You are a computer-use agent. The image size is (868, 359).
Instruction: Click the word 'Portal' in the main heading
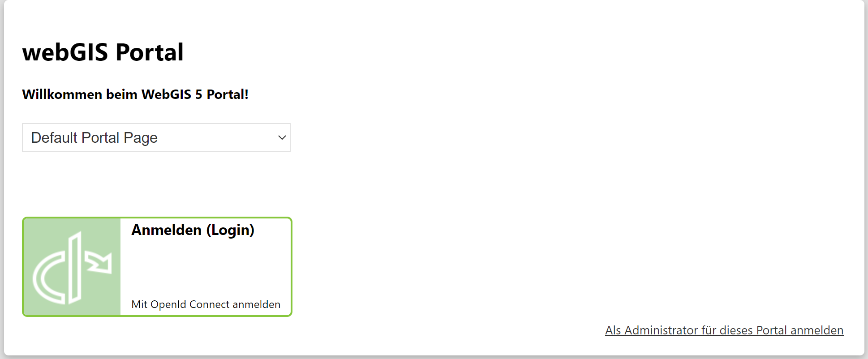[150, 52]
